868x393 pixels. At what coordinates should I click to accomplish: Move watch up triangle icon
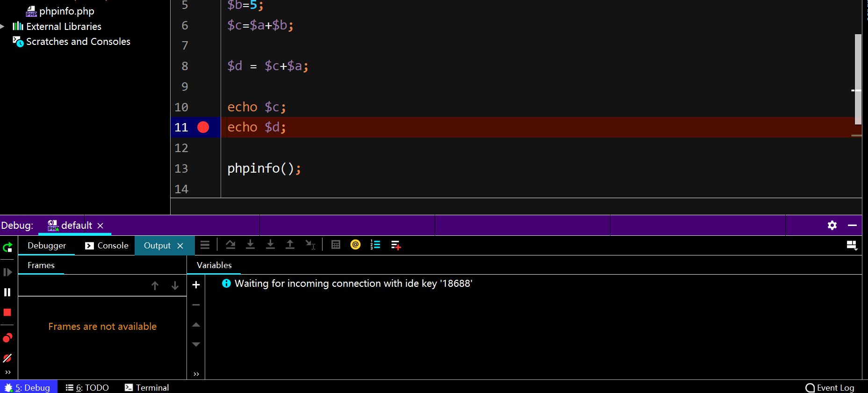tap(196, 325)
